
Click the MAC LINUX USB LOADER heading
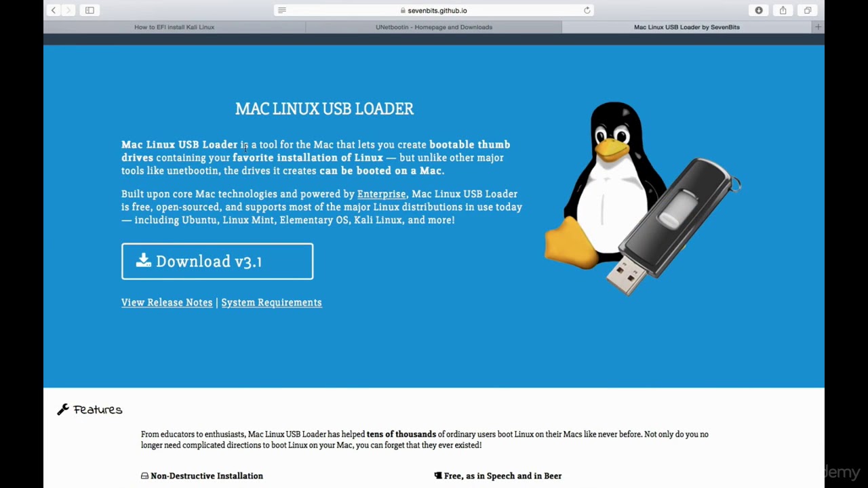(x=324, y=108)
